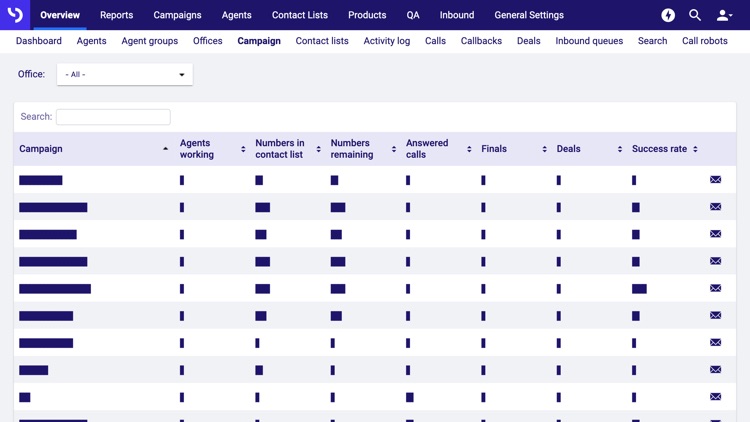Click envelope icon in ninth campaign row

[716, 397]
